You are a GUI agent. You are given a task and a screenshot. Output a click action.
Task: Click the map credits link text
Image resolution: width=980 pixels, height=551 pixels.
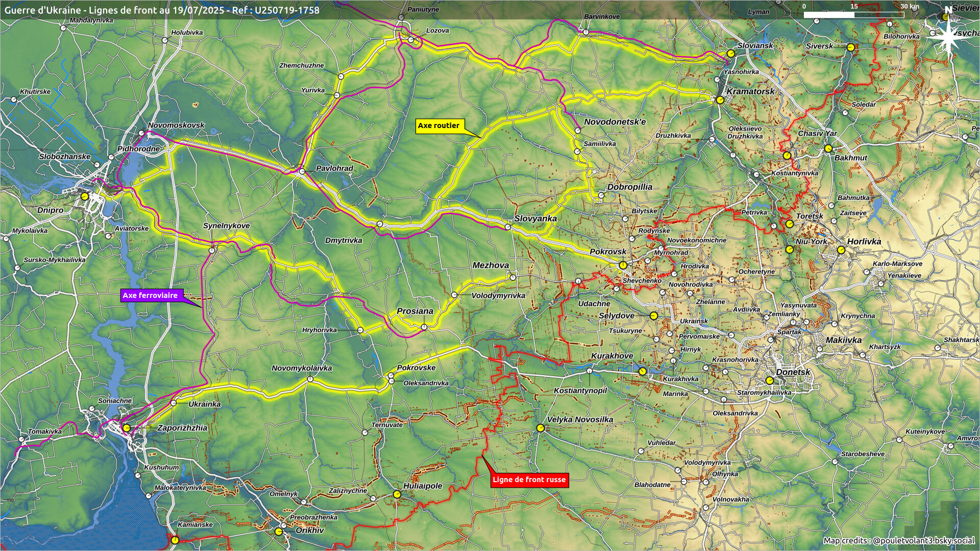pos(898,540)
